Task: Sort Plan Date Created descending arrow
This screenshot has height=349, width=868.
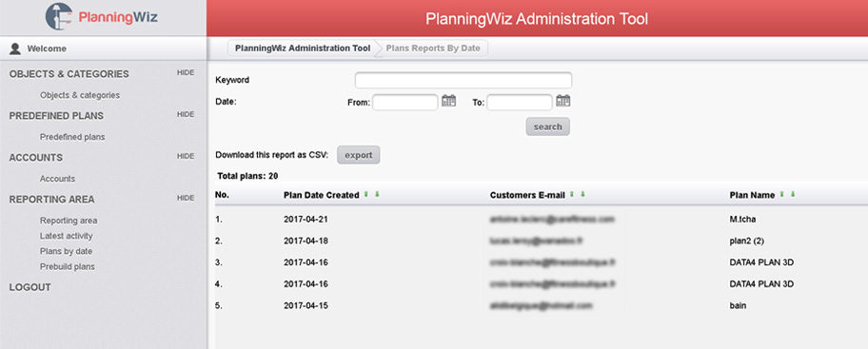Action: (x=377, y=195)
